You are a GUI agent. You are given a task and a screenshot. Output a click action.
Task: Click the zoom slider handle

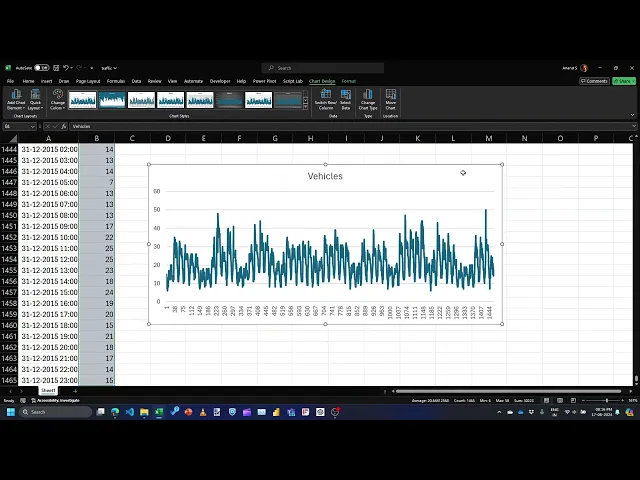click(607, 401)
